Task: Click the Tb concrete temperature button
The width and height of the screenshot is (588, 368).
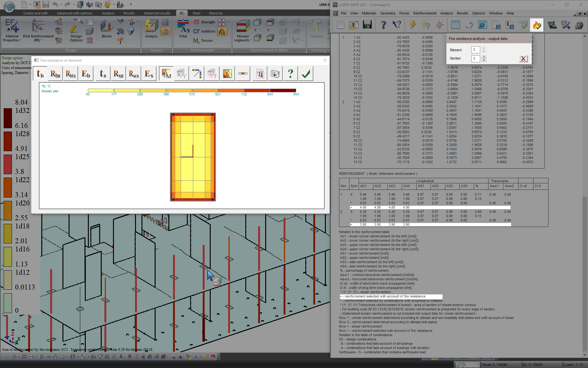Action: (x=40, y=74)
